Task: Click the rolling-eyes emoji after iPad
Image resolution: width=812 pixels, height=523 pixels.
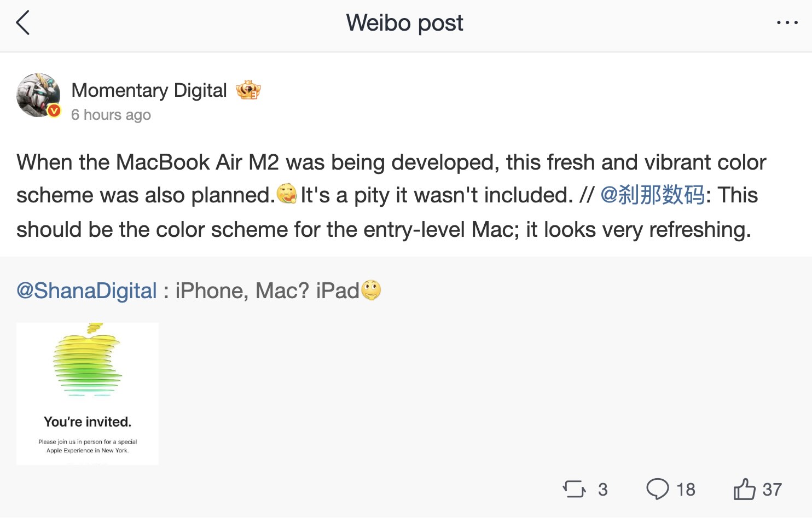Action: click(372, 291)
